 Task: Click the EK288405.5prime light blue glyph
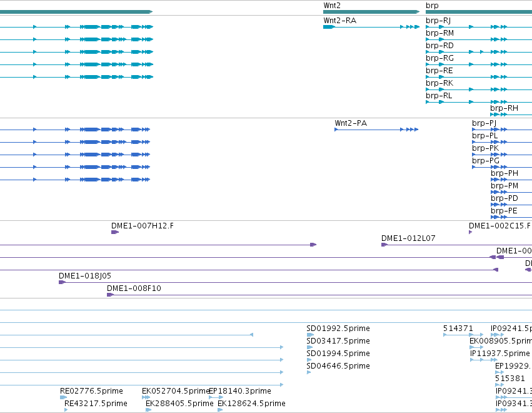[x=148, y=410]
